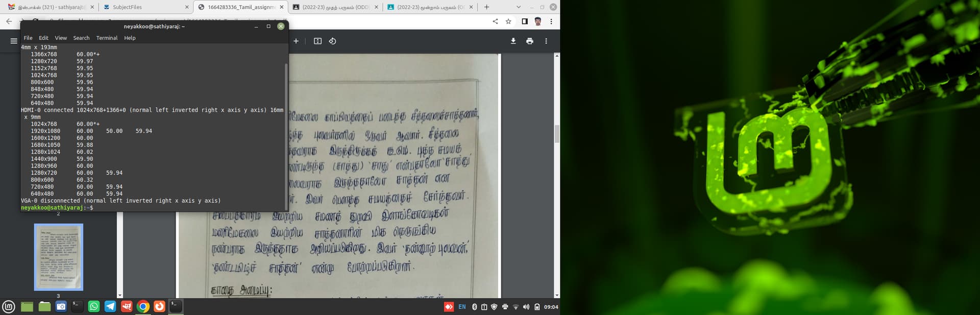Open the terminal Help menu

(x=130, y=38)
